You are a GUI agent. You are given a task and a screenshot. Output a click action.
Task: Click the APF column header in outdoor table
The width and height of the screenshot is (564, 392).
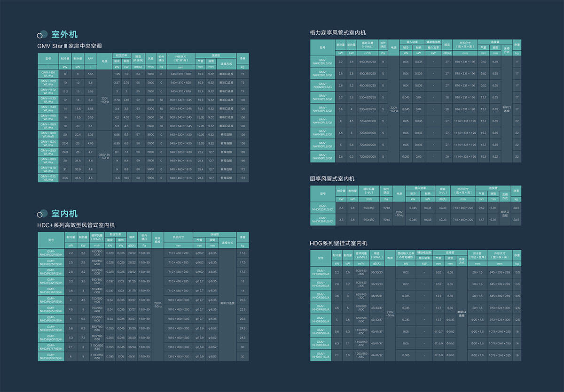[90, 59]
